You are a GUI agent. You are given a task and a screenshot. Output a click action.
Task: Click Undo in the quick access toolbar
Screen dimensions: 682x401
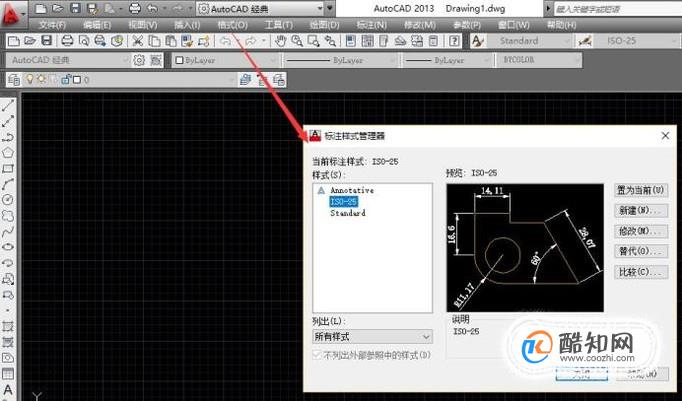pos(152,8)
